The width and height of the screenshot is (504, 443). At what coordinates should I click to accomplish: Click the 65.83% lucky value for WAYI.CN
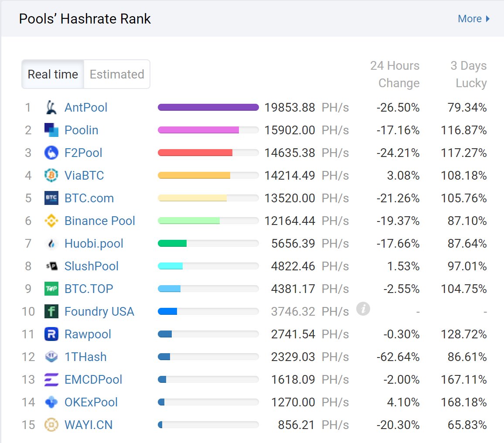467,425
